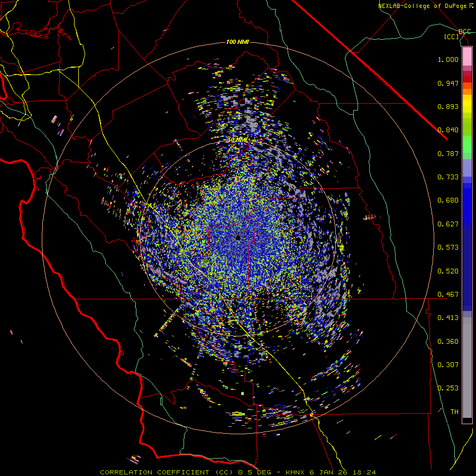Viewport: 476px width, 476px height.
Task: Click the 0.947 legend value
Action: (448, 83)
